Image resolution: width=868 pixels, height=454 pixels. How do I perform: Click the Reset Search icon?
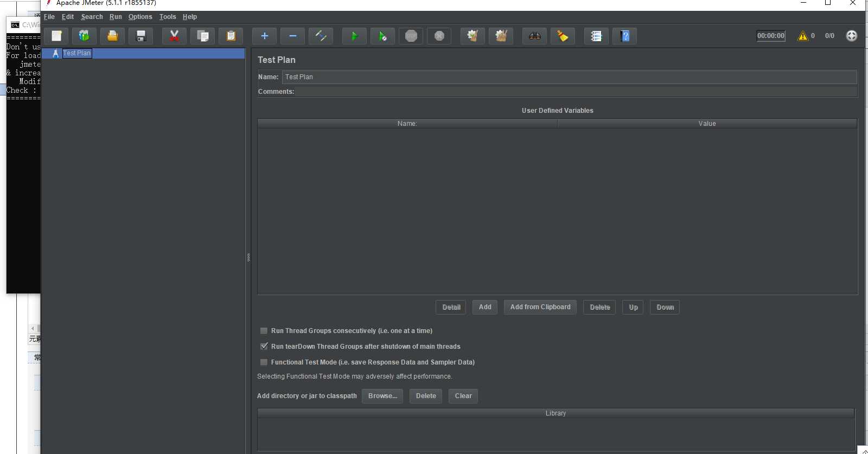click(563, 36)
